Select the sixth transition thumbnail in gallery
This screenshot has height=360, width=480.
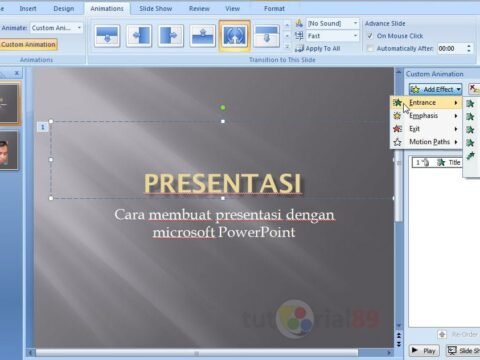[x=267, y=35]
